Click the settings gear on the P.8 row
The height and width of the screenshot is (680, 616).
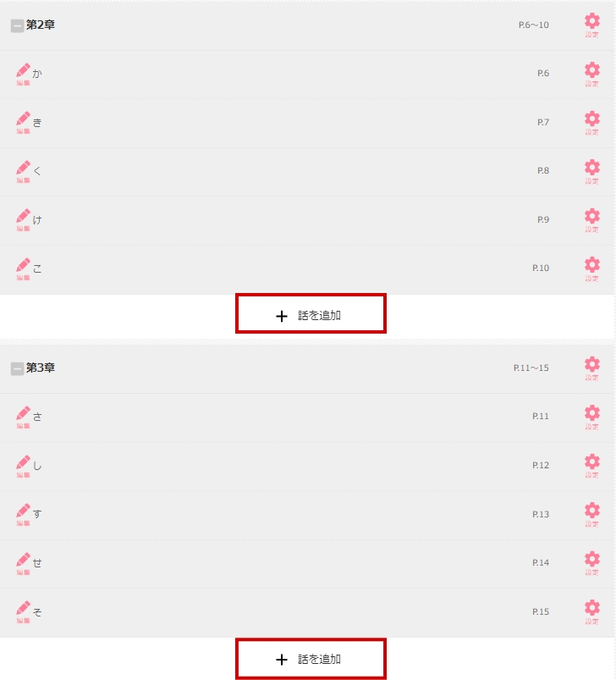click(592, 172)
